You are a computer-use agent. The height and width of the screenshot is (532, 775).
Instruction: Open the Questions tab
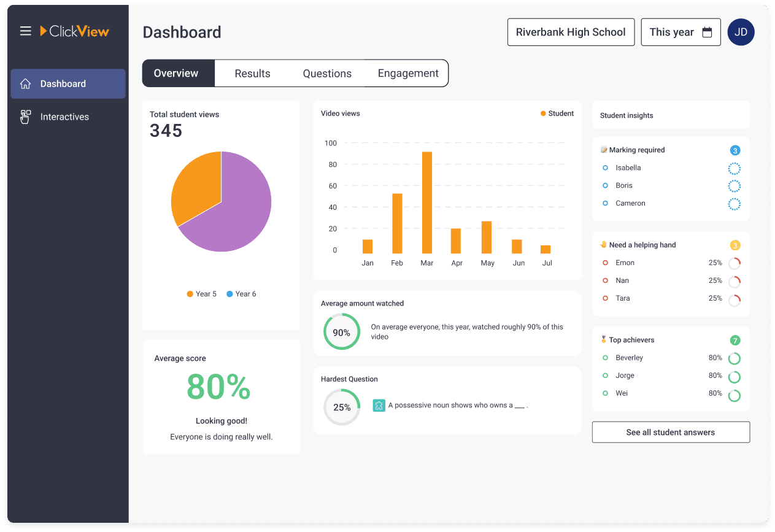coord(327,74)
